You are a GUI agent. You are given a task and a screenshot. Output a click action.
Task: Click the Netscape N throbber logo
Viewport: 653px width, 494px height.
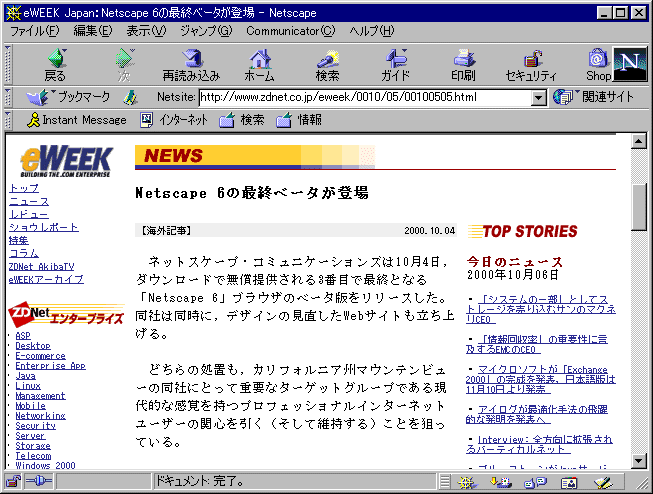630,64
